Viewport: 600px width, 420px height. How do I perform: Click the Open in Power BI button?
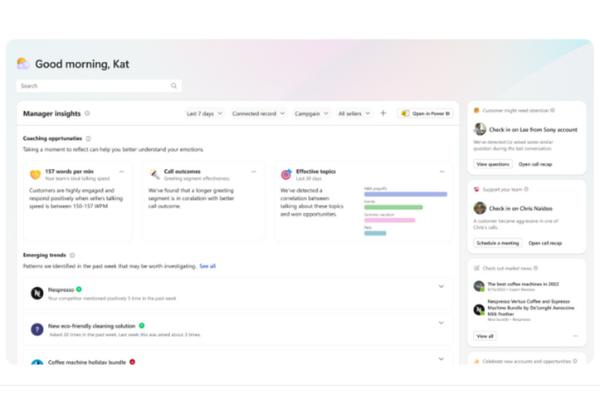[x=427, y=113]
